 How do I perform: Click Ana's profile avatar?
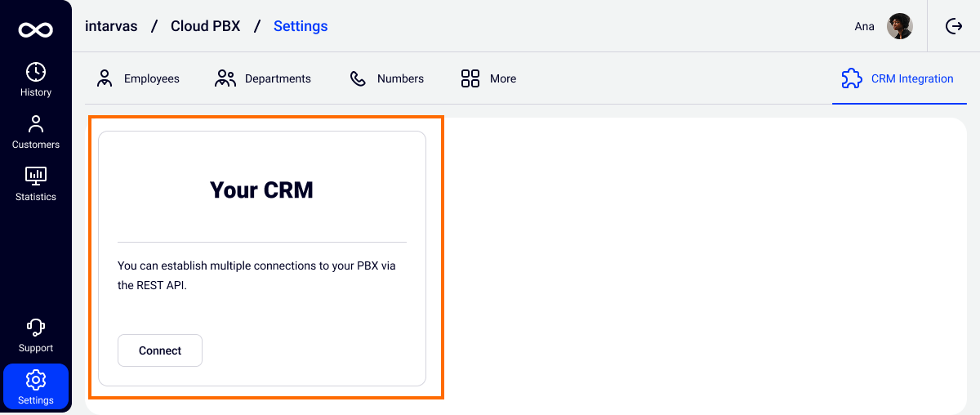(x=899, y=26)
